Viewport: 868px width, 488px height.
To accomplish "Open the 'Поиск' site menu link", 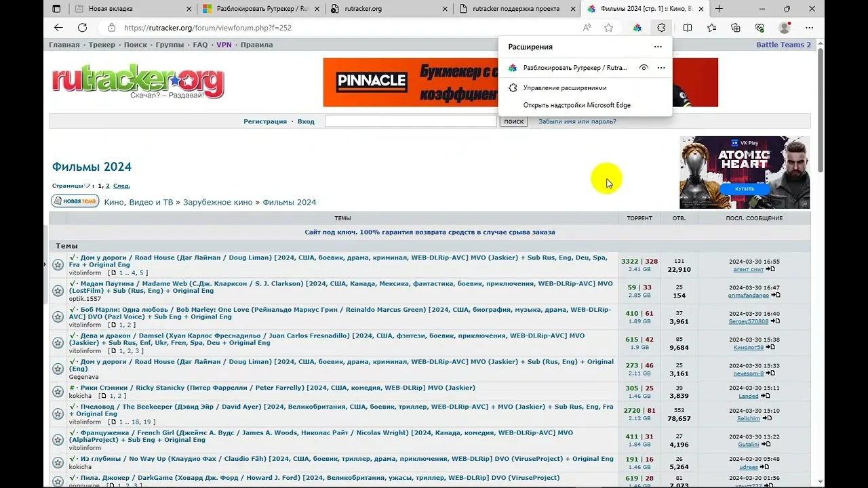I will click(136, 45).
